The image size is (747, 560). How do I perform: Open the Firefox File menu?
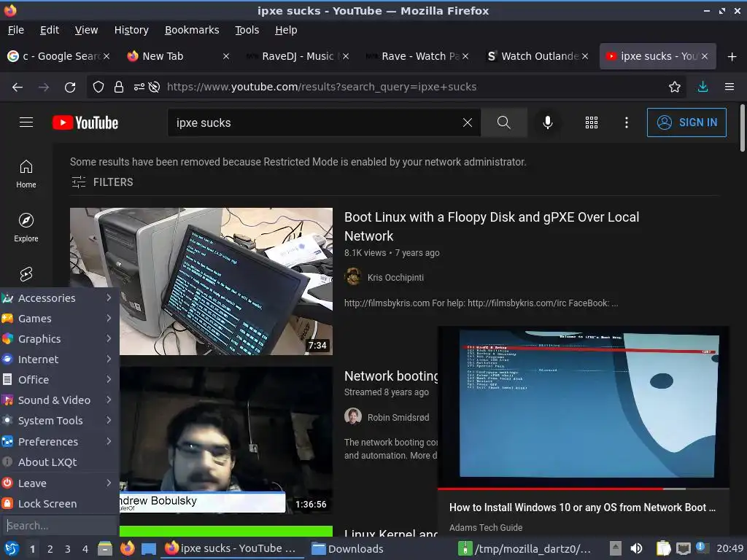coord(16,30)
